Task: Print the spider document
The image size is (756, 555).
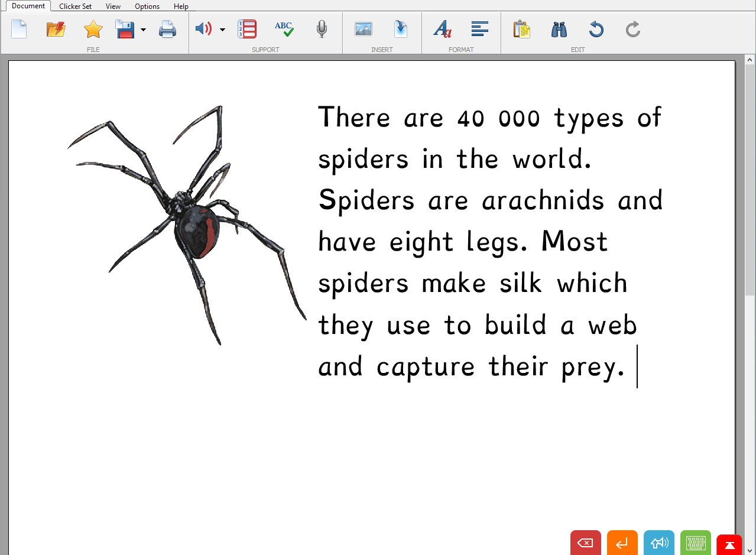Action: pyautogui.click(x=167, y=28)
